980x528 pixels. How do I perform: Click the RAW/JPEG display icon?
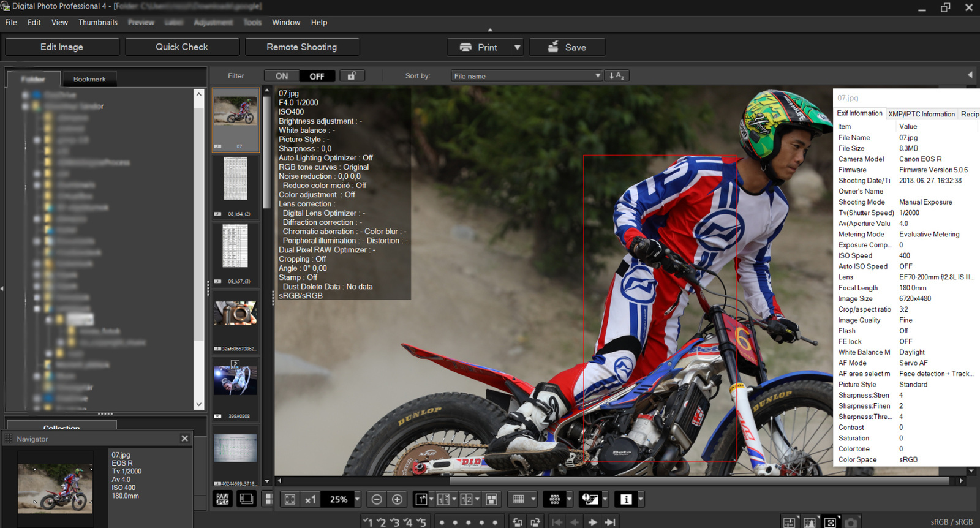pyautogui.click(x=222, y=499)
